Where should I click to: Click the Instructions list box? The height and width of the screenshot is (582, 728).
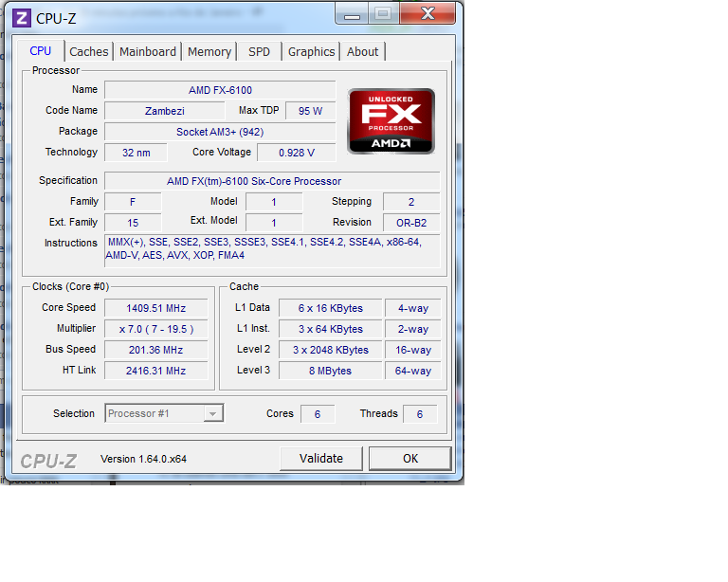273,251
